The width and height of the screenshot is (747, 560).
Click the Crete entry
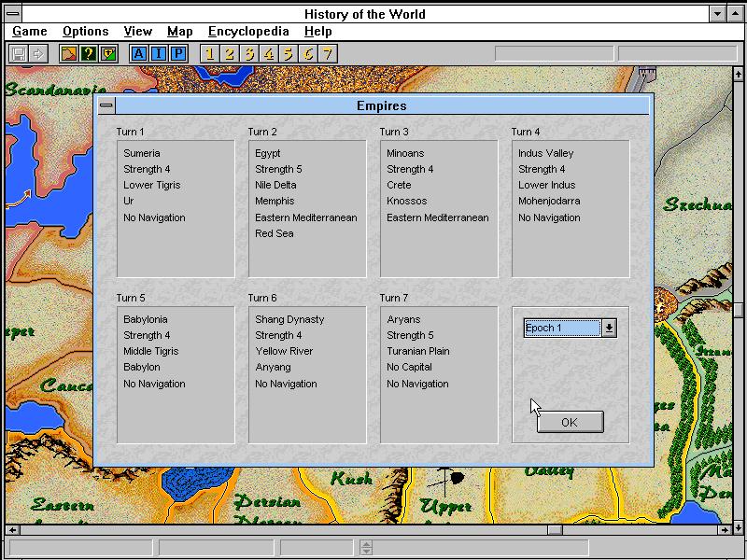[399, 185]
